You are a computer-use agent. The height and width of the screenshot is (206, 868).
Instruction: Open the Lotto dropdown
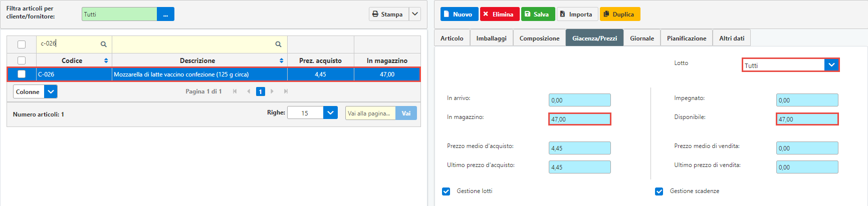click(831, 65)
